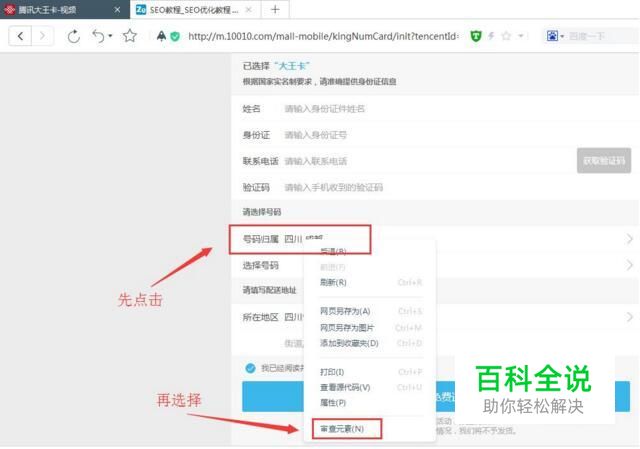Select 网页另存为(A) in context menu
The image size is (640, 449).
(x=370, y=311)
